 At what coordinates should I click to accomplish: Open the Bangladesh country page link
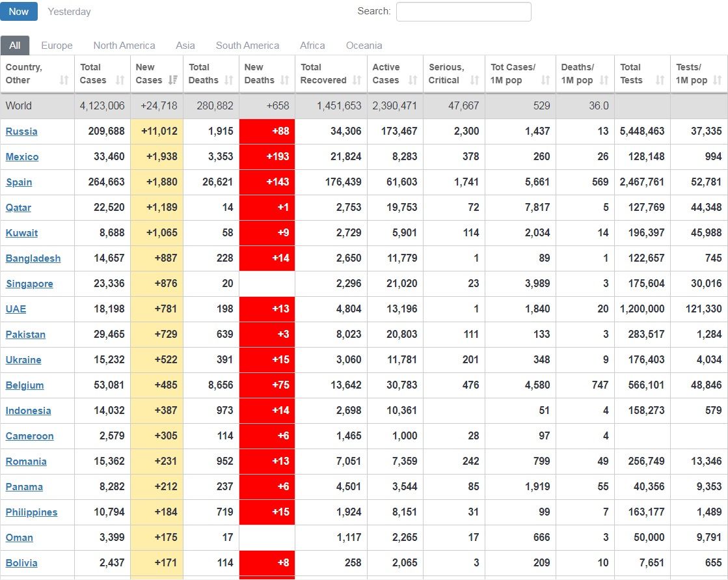pos(33,258)
